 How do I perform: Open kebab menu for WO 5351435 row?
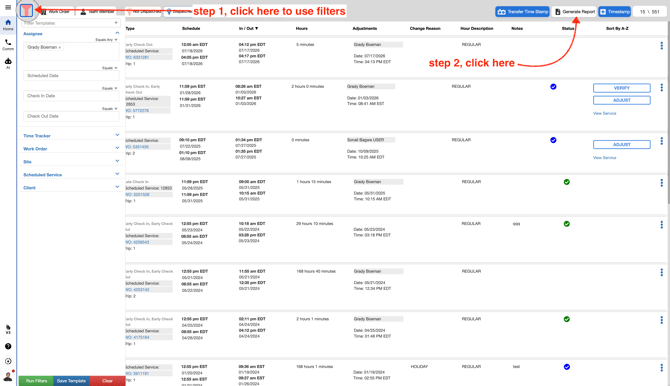point(661,141)
